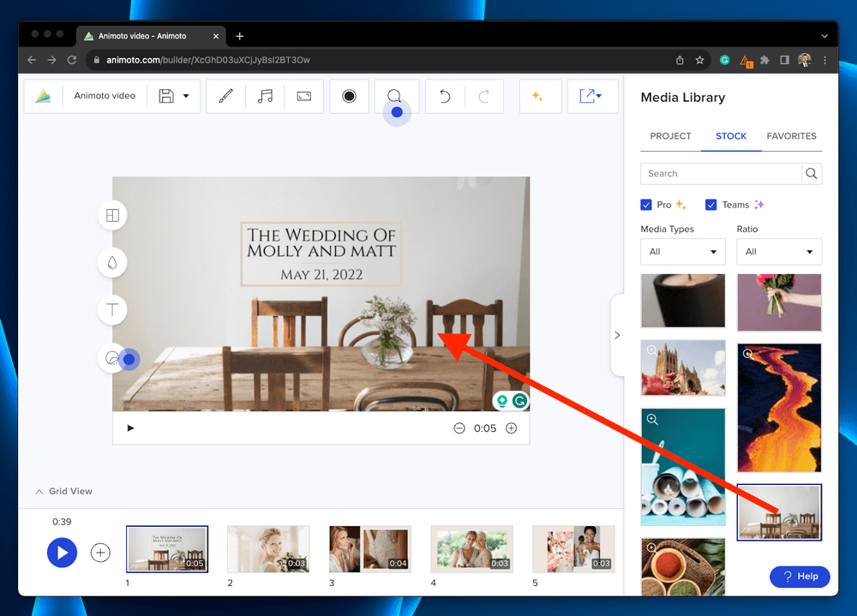Open the aspect ratio tool
The image size is (857, 616).
(304, 96)
